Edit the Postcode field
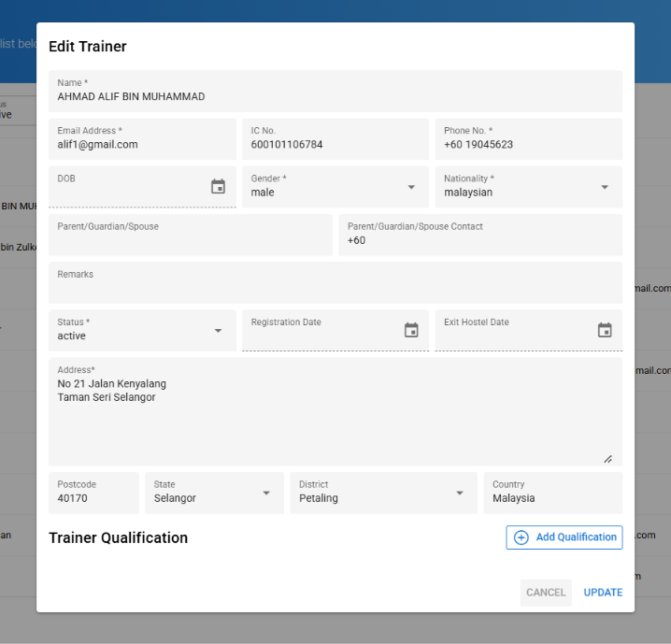Viewport: 671px width, 644px height. [93, 493]
